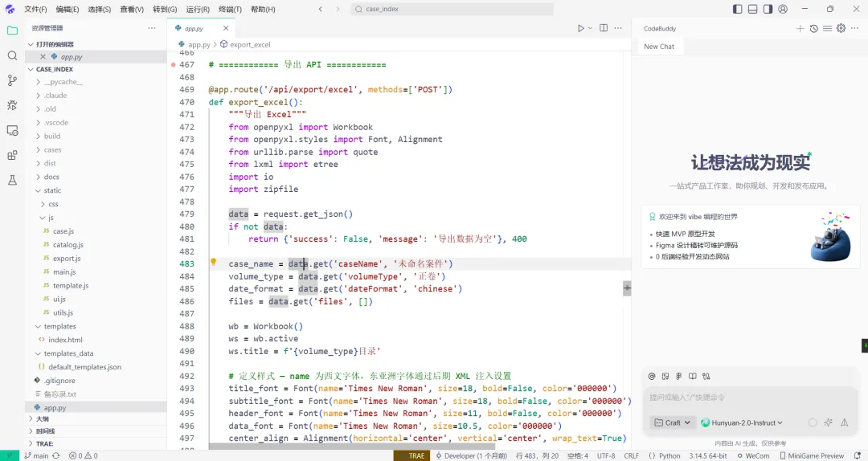Start a new CodeBuddy chat with plus icon
Screen dimensions: 868x461
coord(800,28)
